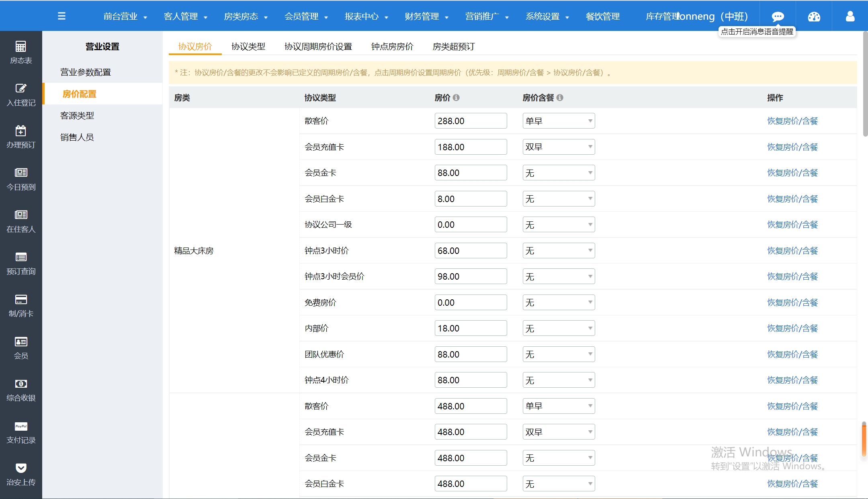Open 今日预到 arrivals sidebar icon
This screenshot has height=499, width=868.
tap(21, 179)
